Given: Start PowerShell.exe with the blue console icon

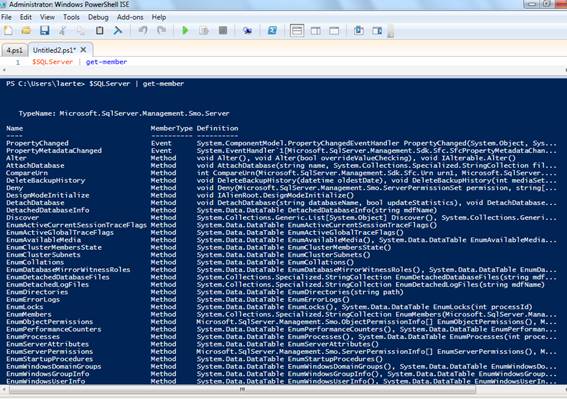Looking at the screenshot, I should (x=272, y=30).
